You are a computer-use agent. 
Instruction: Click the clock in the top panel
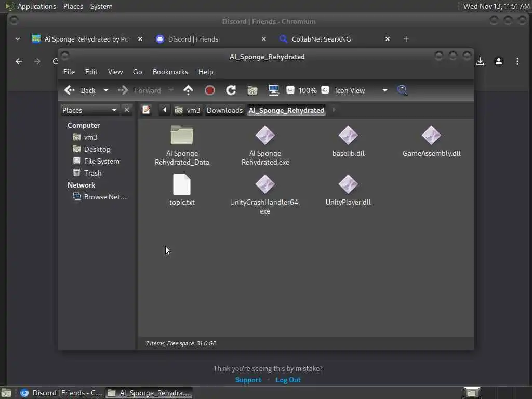click(496, 6)
